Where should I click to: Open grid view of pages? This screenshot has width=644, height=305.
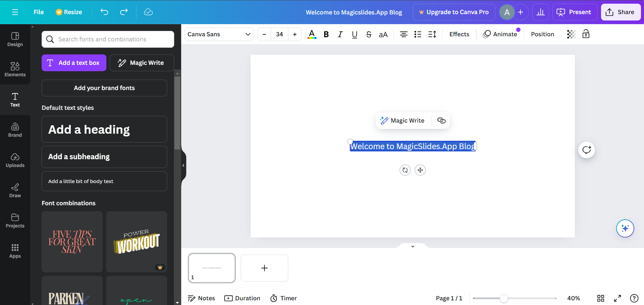(x=601, y=298)
